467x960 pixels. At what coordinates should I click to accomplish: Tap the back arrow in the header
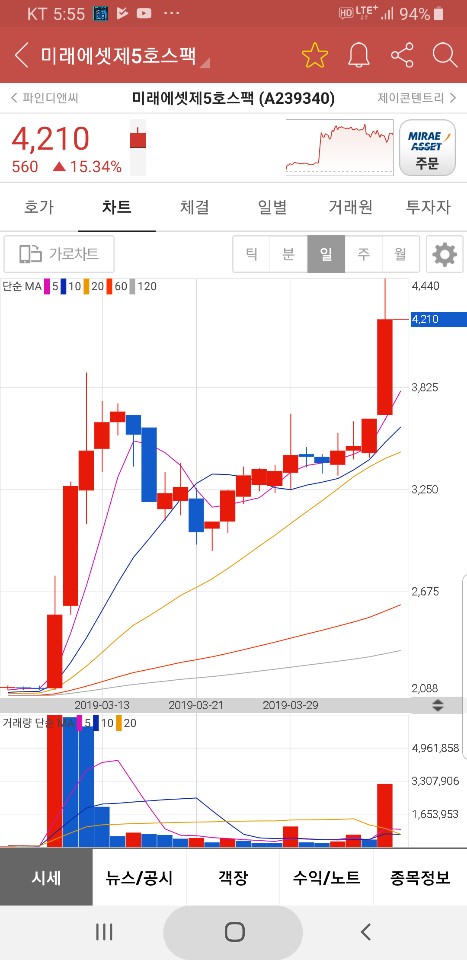pos(21,56)
